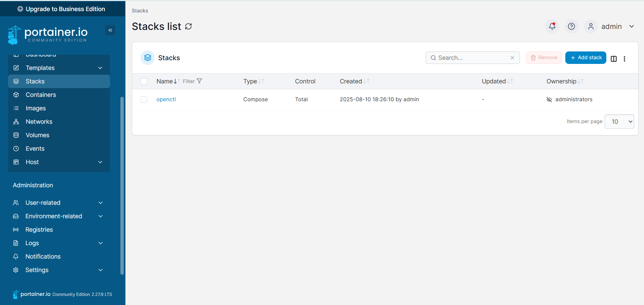Sort by the Type column

tap(261, 81)
